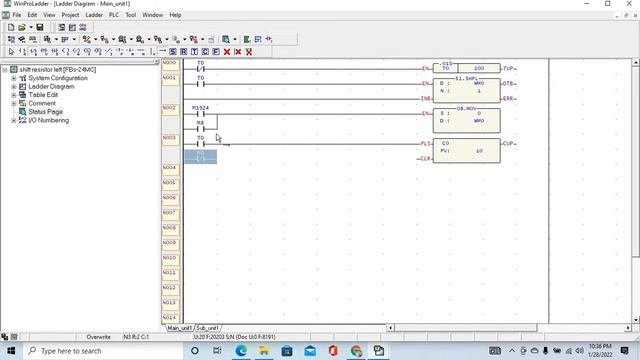Open the Window menu
The height and width of the screenshot is (360, 640).
click(x=152, y=15)
